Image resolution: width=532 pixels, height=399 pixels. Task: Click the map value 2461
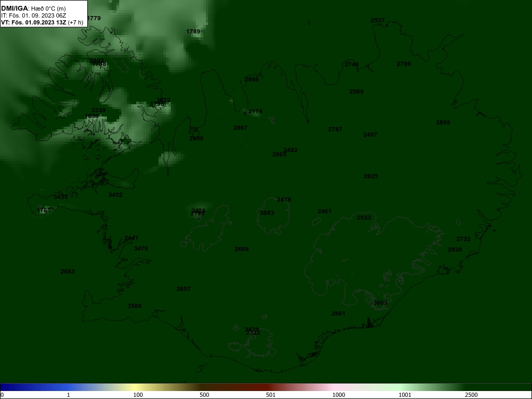(x=325, y=211)
